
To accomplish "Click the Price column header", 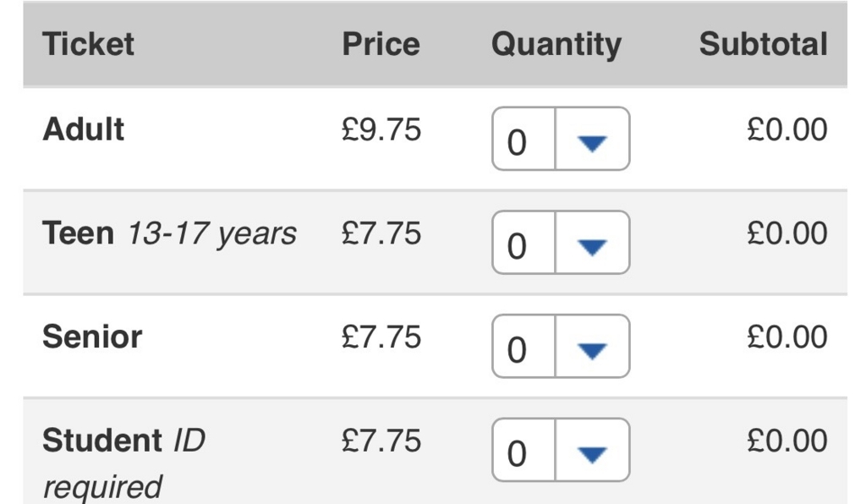I will click(381, 44).
